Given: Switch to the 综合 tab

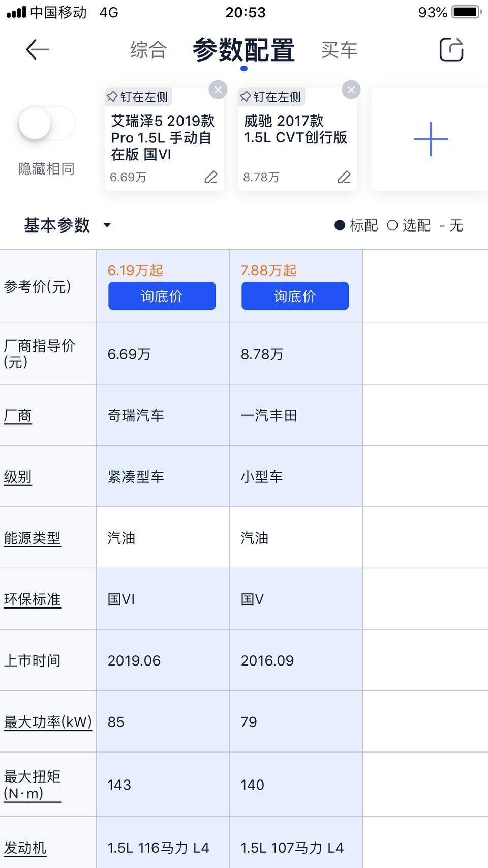Looking at the screenshot, I should coord(148,50).
